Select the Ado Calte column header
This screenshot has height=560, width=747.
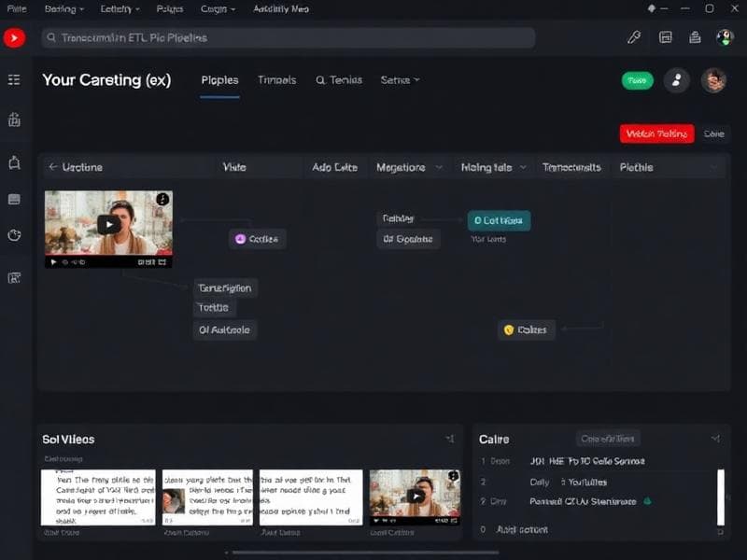click(x=335, y=167)
